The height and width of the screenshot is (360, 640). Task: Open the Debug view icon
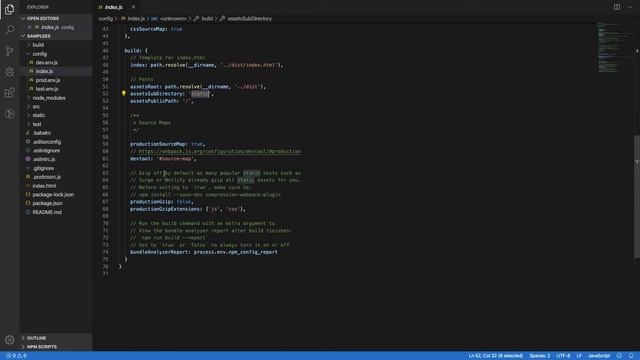click(9, 72)
